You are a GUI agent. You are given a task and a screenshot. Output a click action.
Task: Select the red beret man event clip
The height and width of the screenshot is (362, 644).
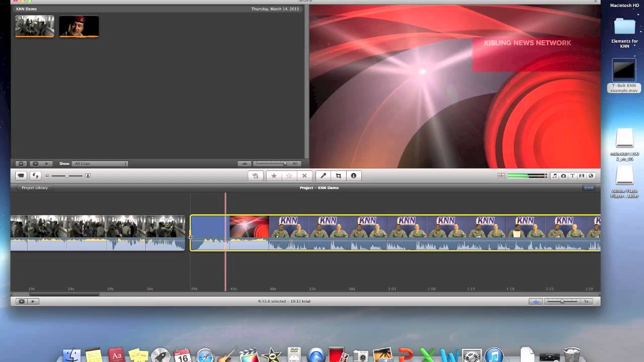pyautogui.click(x=79, y=26)
